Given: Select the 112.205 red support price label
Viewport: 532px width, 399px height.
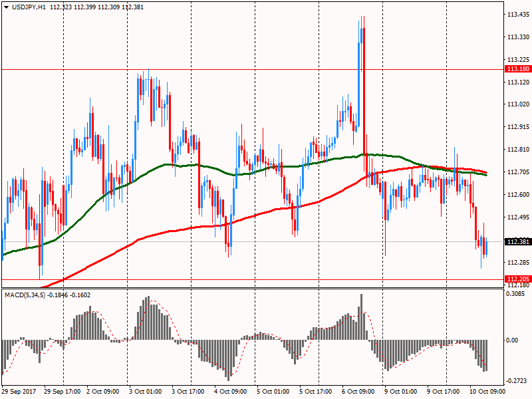Looking at the screenshot, I should click(x=518, y=279).
